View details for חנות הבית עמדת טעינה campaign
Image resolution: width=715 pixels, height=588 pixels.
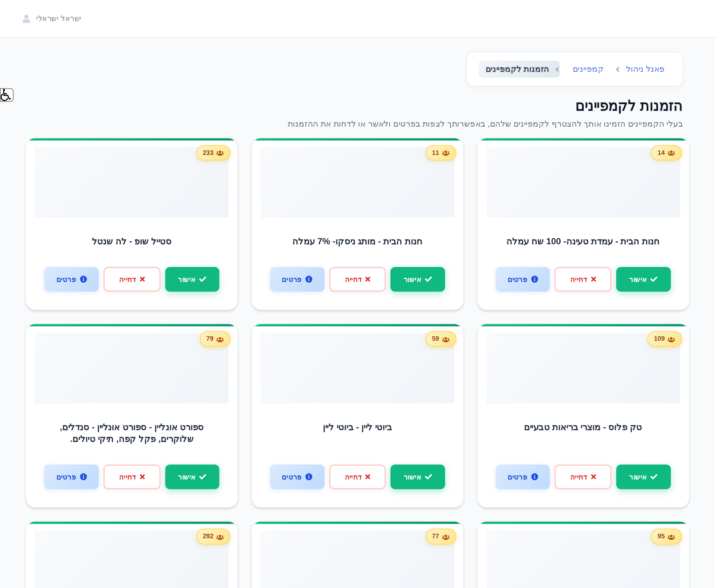coord(523,279)
